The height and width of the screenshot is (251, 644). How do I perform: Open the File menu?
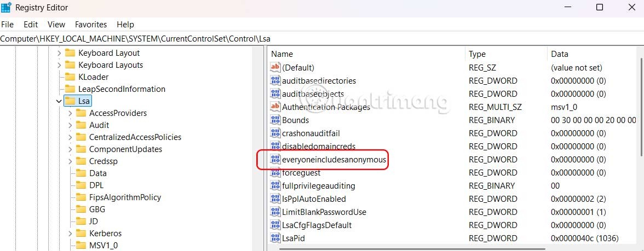pos(8,25)
